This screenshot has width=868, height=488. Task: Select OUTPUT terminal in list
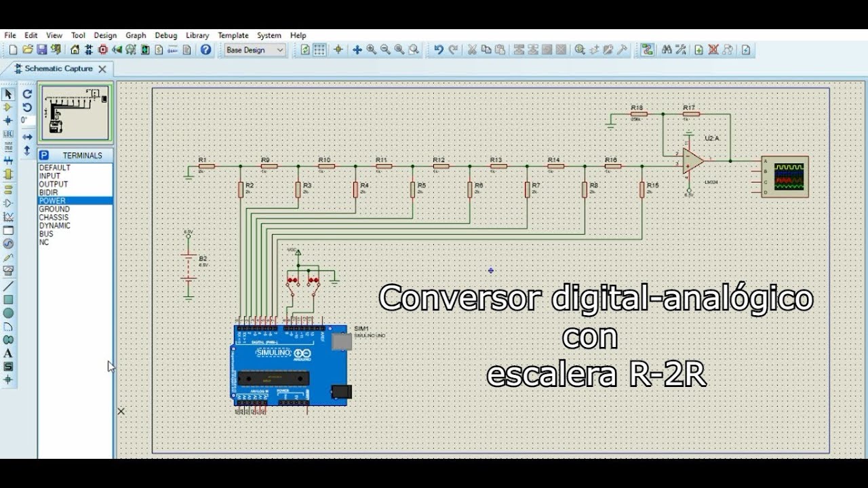tap(75, 184)
